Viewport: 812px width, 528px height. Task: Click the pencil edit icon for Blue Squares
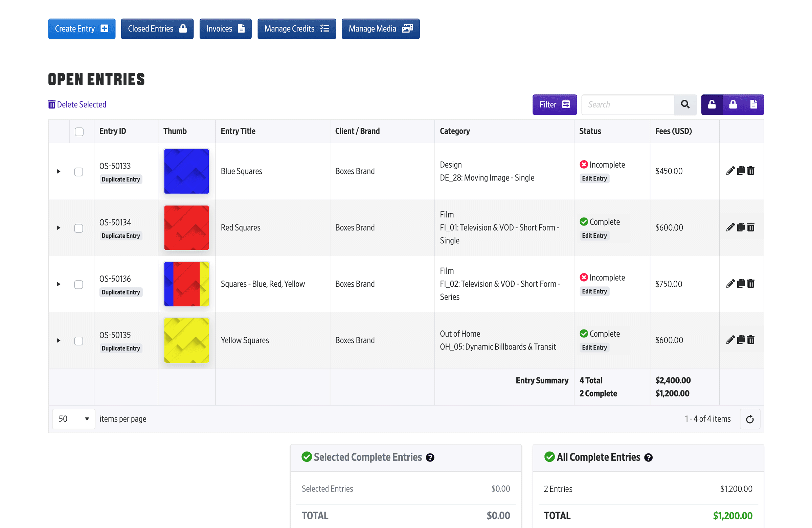click(730, 171)
